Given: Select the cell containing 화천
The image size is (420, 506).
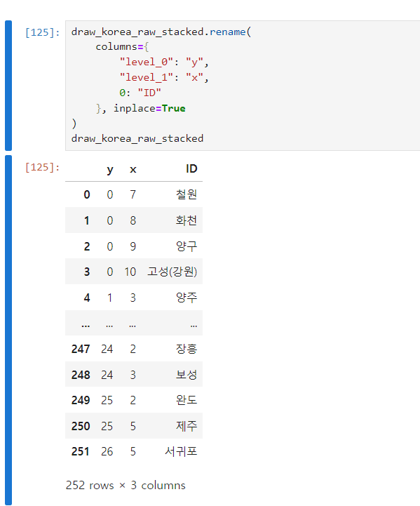Looking at the screenshot, I should [x=187, y=220].
